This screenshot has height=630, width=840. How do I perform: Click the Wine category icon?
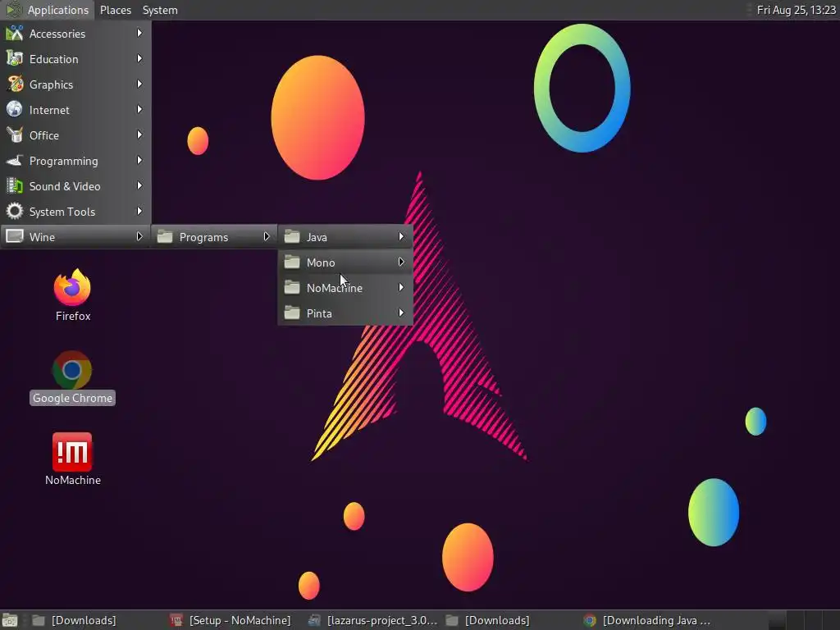(15, 236)
